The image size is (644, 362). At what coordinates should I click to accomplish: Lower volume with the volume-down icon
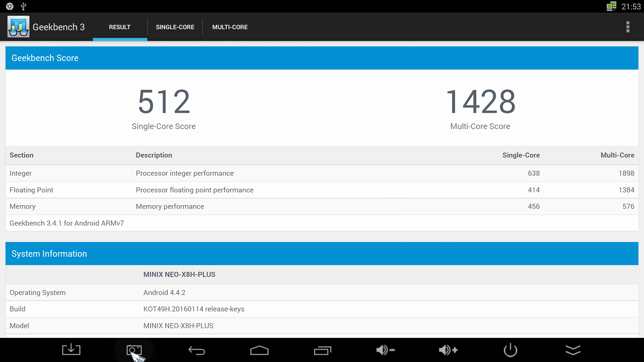385,350
